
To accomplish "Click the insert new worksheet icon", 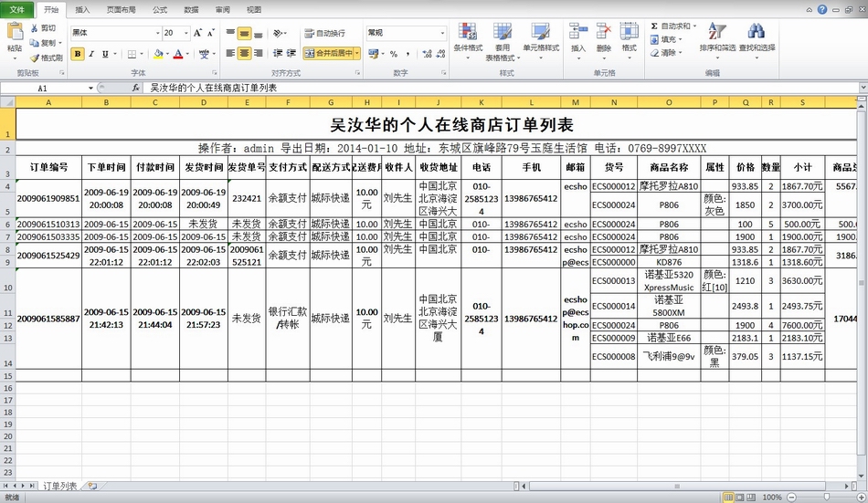I will click(x=92, y=486).
